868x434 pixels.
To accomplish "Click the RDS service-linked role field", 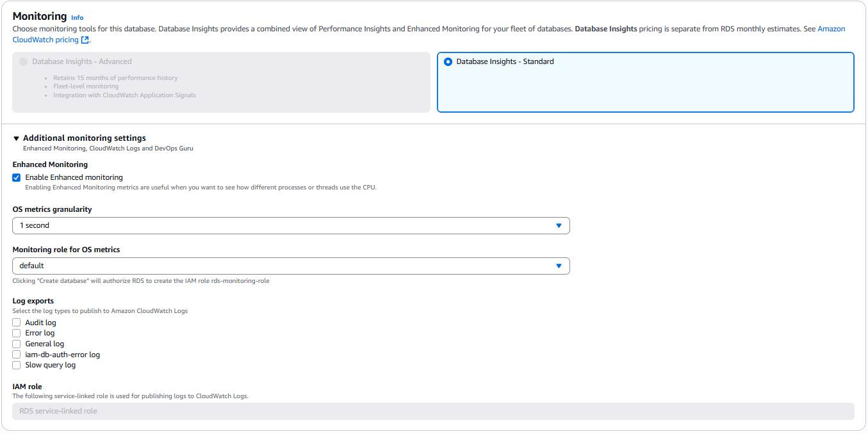I will (x=433, y=411).
